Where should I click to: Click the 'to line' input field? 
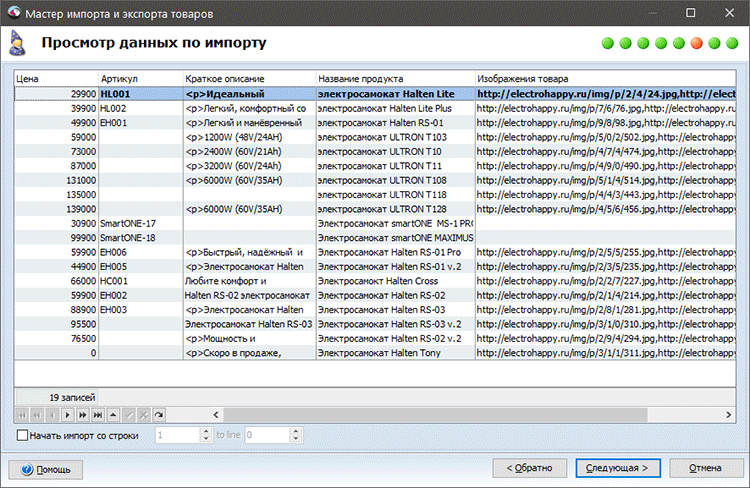point(267,435)
